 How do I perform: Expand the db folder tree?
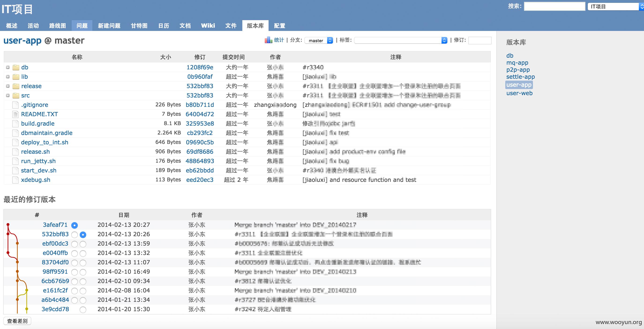tap(8, 67)
